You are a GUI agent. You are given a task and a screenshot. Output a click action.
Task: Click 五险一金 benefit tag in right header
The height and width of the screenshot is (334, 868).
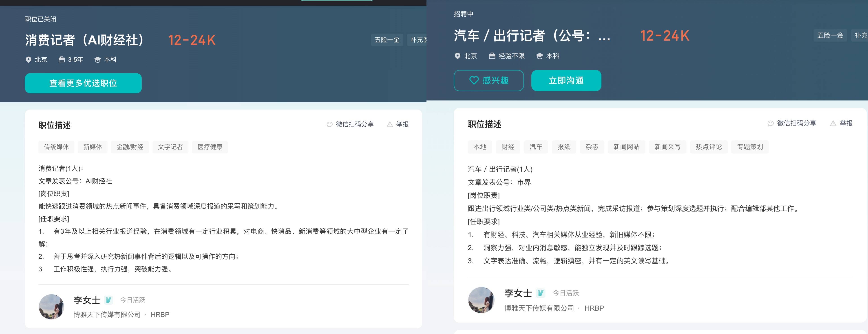(x=830, y=35)
